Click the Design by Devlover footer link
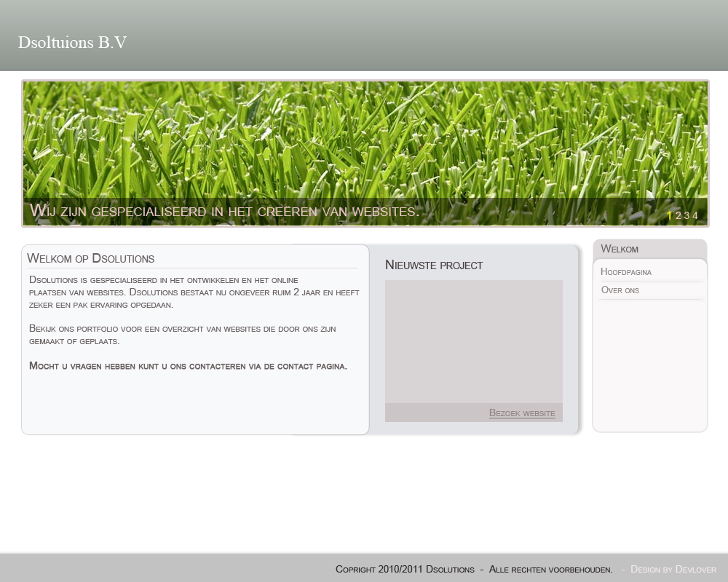 pyautogui.click(x=673, y=570)
